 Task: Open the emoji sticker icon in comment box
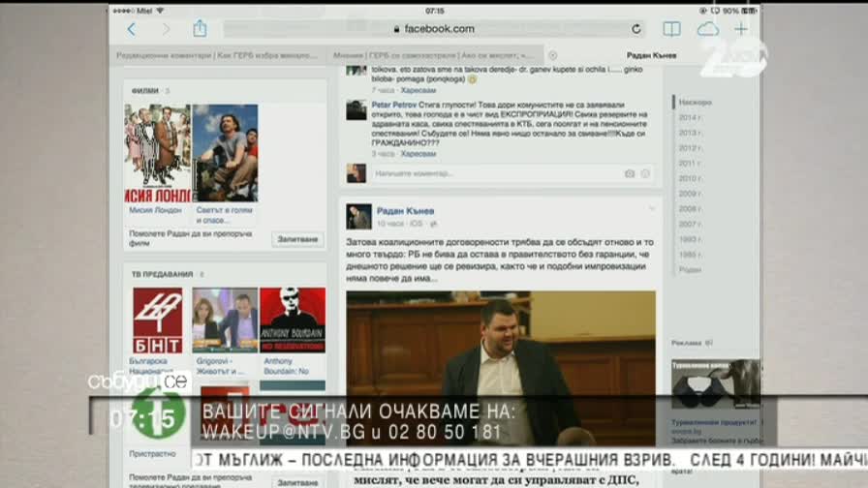click(645, 173)
